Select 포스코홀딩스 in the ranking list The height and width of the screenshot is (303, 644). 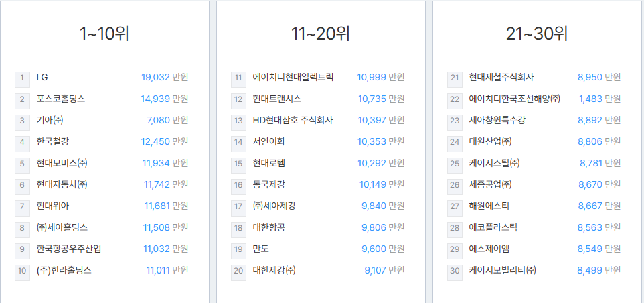click(61, 99)
